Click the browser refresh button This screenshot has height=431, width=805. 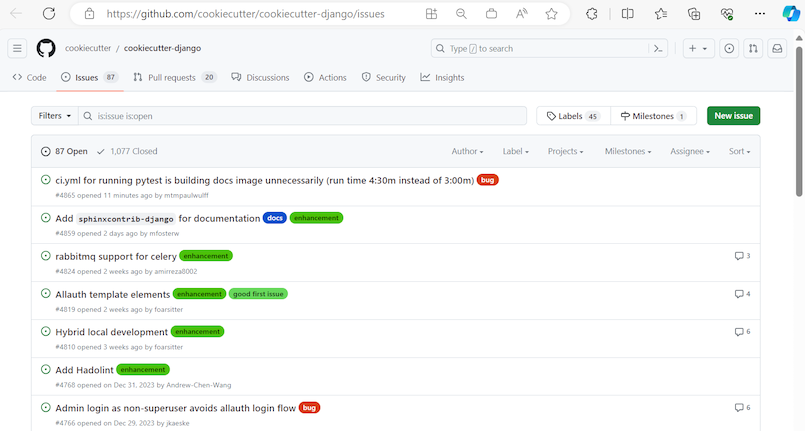pos(51,14)
